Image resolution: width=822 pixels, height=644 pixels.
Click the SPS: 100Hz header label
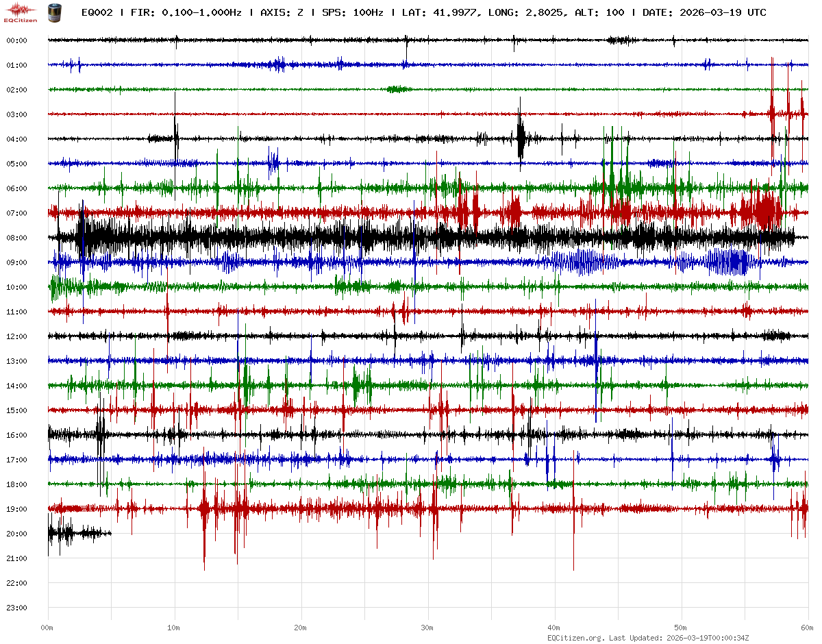click(353, 12)
